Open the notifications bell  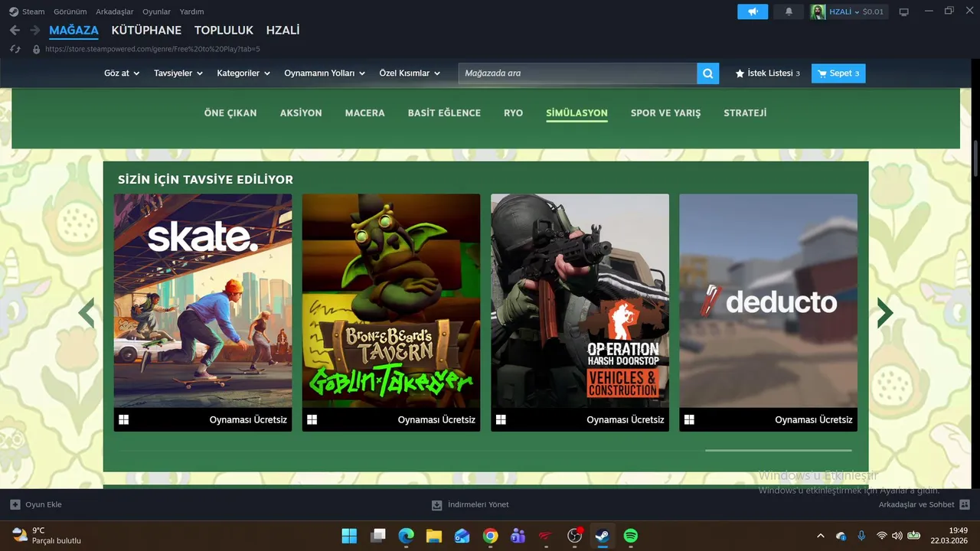point(789,11)
